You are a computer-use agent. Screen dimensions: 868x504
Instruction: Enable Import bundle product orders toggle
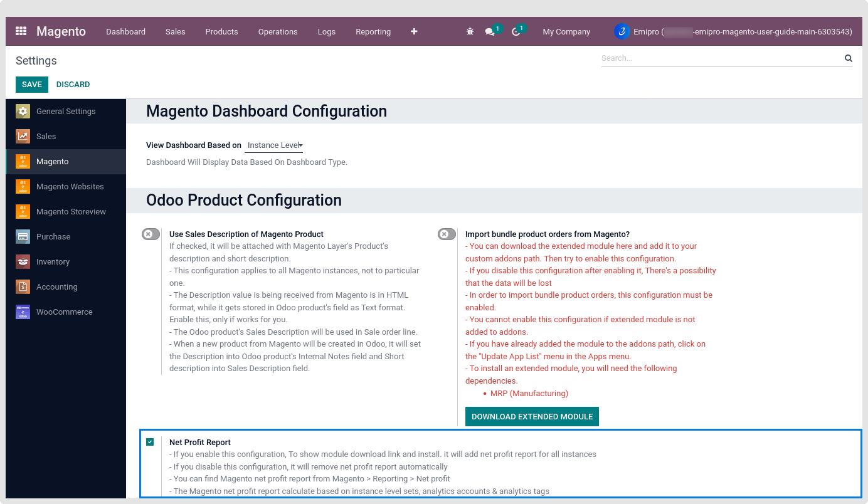coord(447,234)
